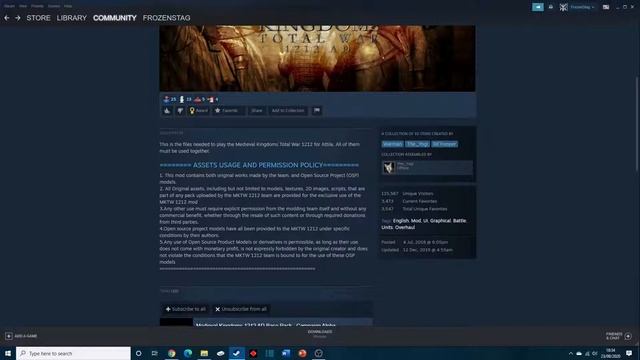640x360 pixels.
Task: Click the FrozenStag avatar in the top bar
Action: coord(564,7)
